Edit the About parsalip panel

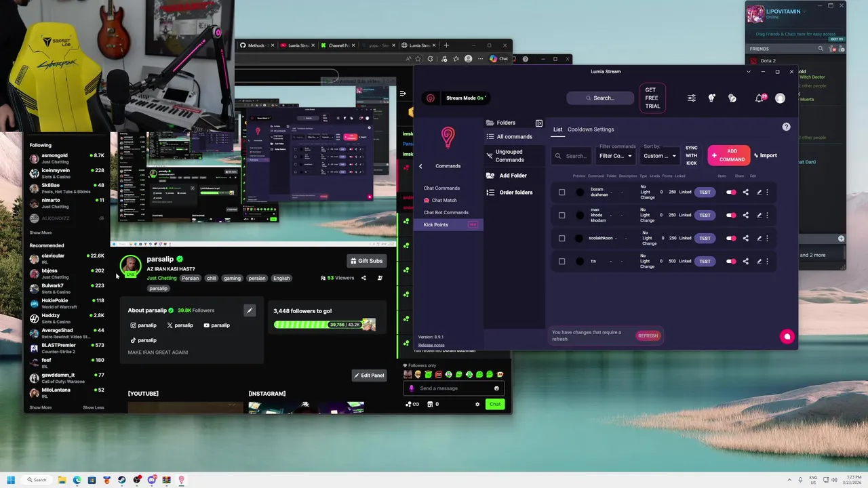250,310
